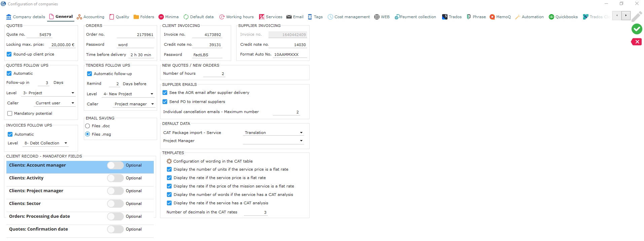Uncheck Round-up client price checkbox

click(x=9, y=54)
